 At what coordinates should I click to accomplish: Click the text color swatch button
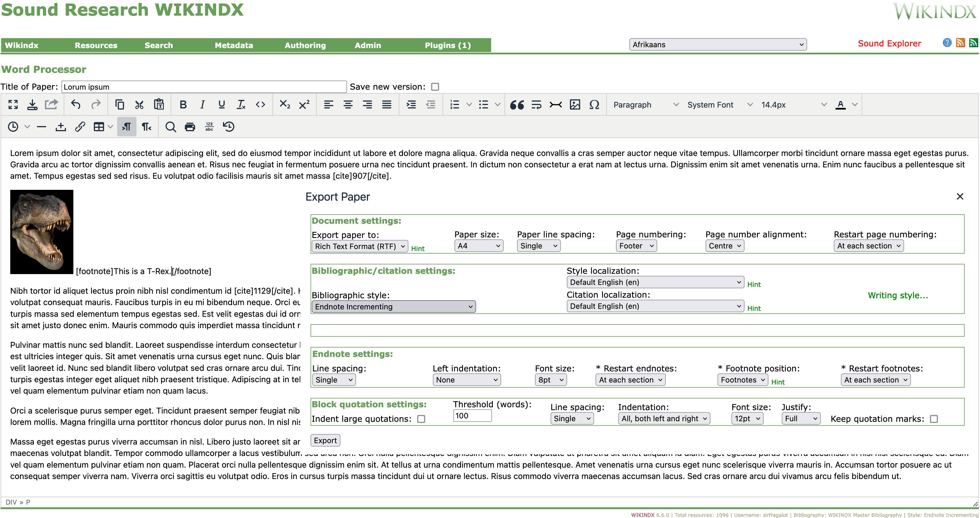coord(840,105)
